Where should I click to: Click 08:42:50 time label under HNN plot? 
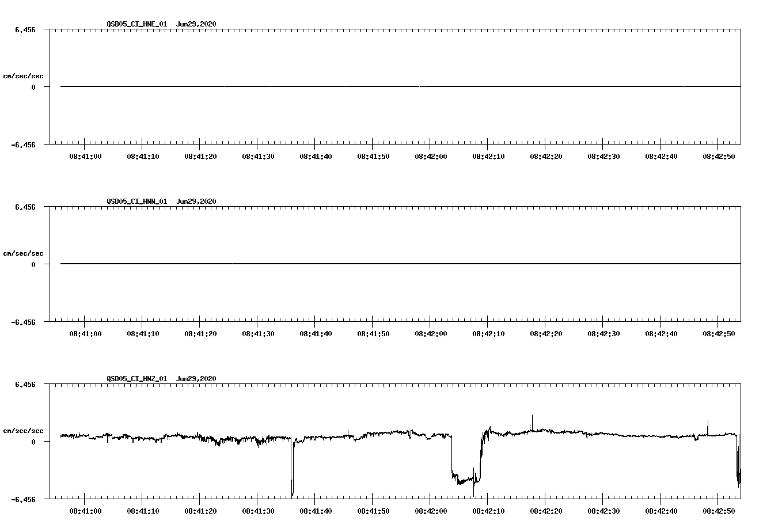719,334
